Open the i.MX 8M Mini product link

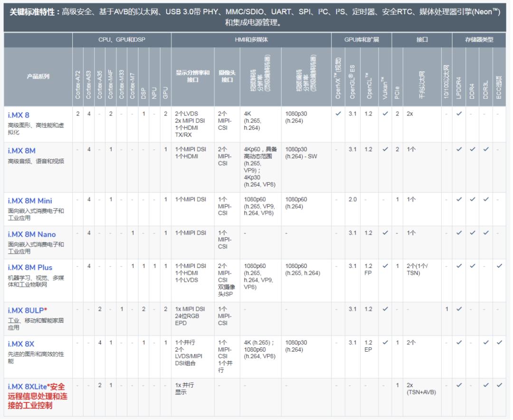30,201
